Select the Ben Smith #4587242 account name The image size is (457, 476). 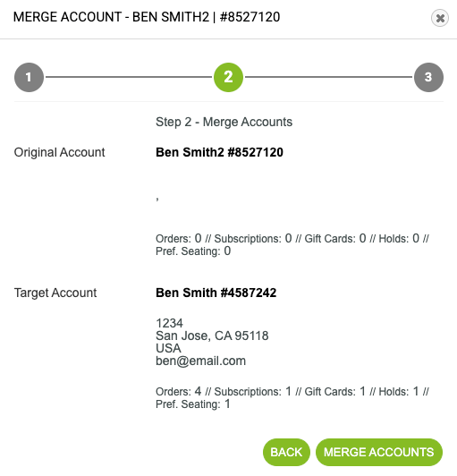click(216, 293)
